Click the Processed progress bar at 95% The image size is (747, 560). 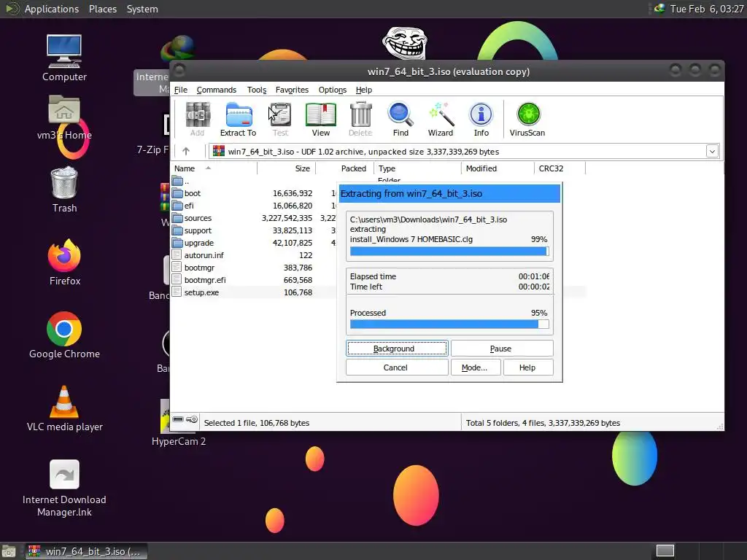449,324
